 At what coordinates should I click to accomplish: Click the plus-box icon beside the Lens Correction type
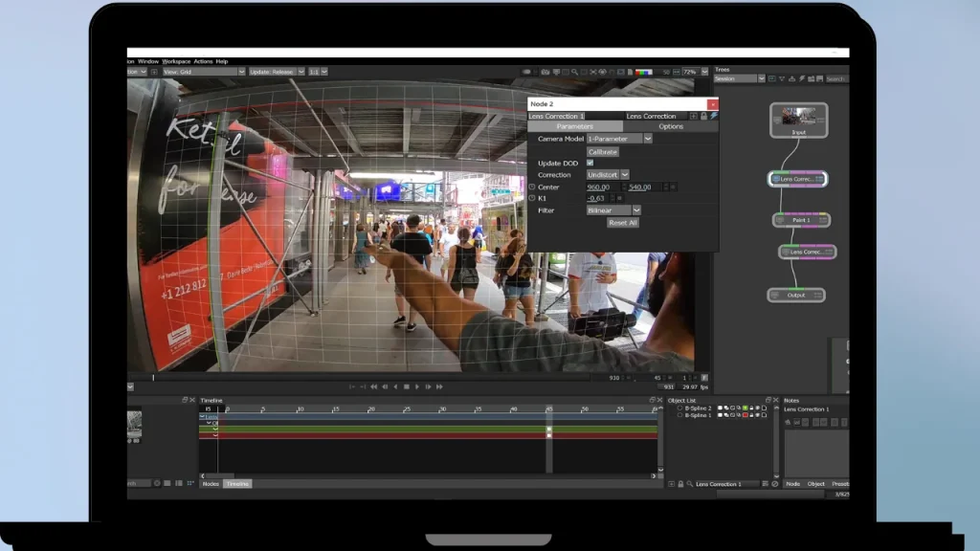(693, 116)
